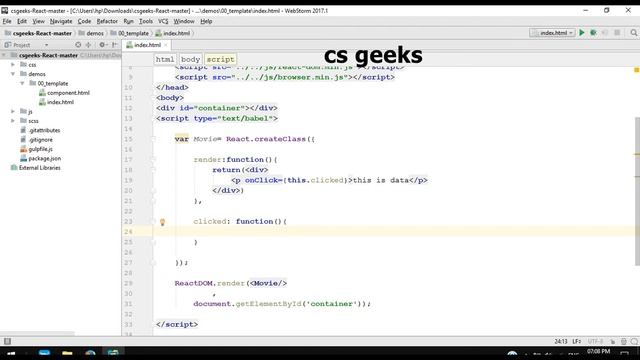Click line separator LF in status bar
The height and width of the screenshot is (360, 640).
pos(576,341)
